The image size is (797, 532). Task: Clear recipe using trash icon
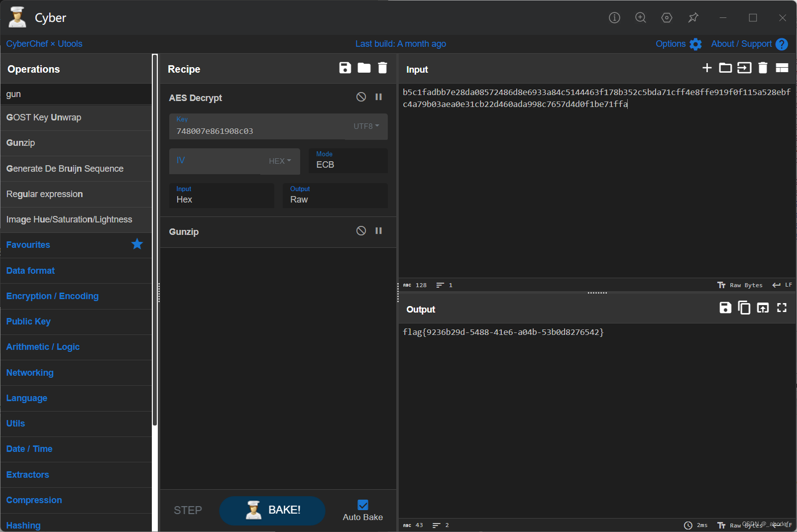[382, 68]
